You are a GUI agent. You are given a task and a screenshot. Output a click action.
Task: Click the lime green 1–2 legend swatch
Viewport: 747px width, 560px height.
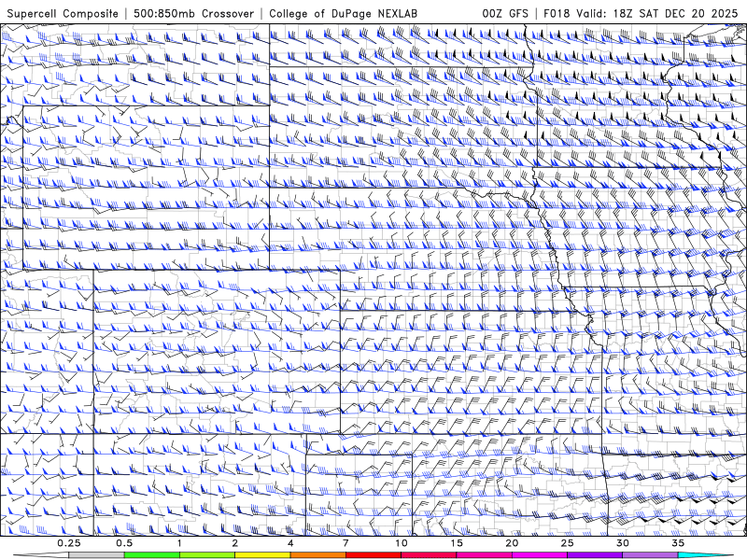(x=207, y=555)
